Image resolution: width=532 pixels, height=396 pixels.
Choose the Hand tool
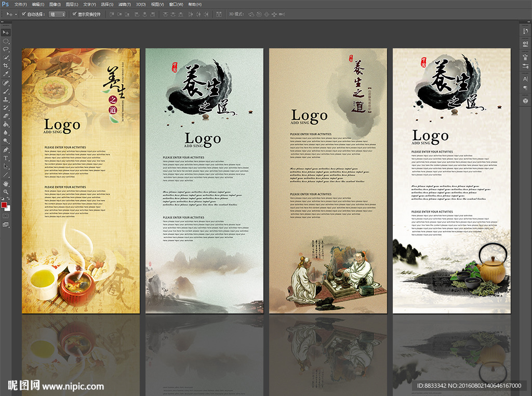6,183
